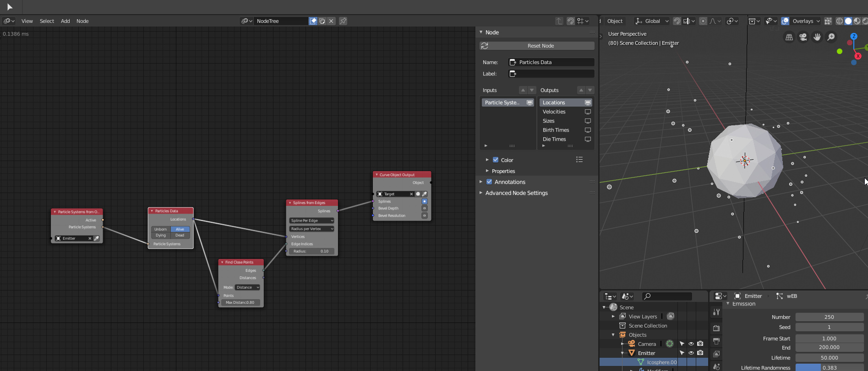The height and width of the screenshot is (371, 868).
Task: Click the Max Distance 0.80 field
Action: tap(240, 302)
